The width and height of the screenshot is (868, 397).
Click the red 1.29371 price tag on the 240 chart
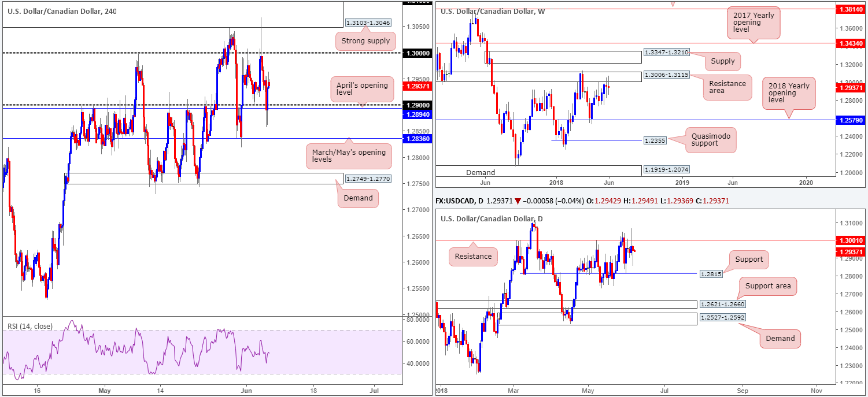[416, 86]
